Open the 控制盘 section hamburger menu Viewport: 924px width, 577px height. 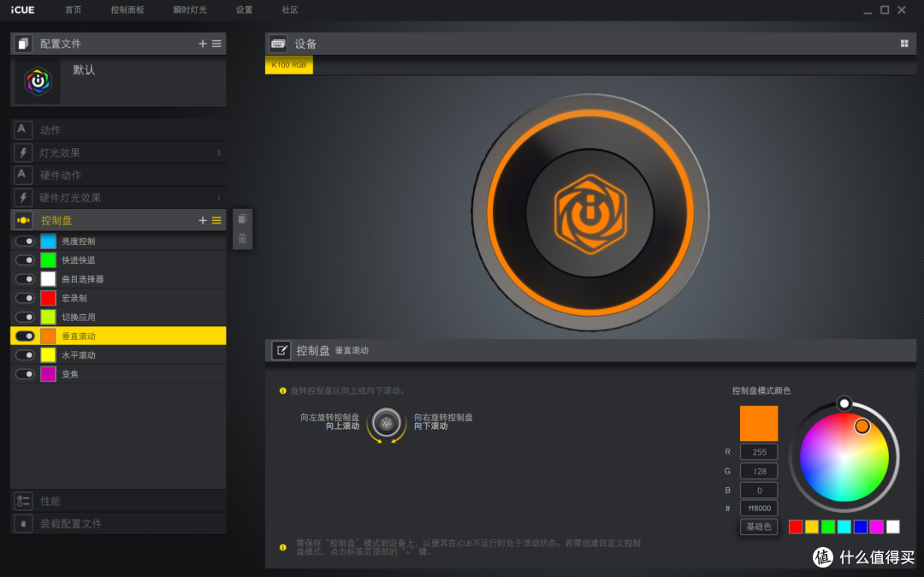coord(216,220)
